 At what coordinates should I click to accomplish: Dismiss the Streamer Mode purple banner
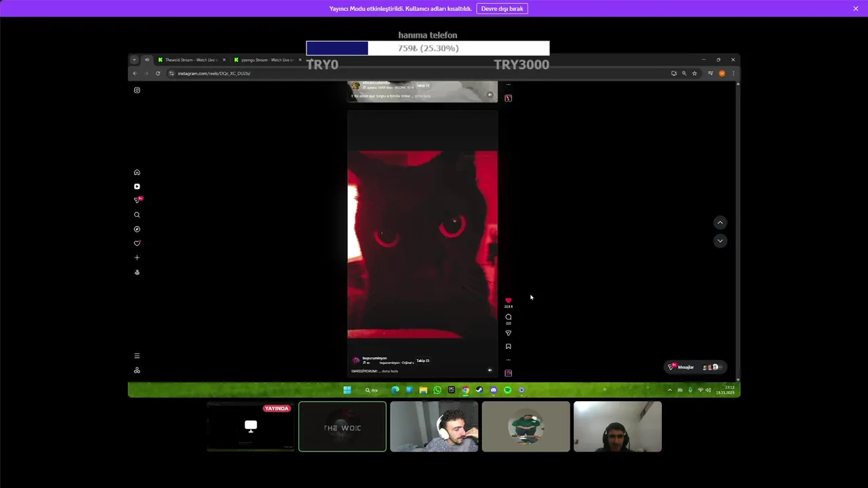point(856,9)
